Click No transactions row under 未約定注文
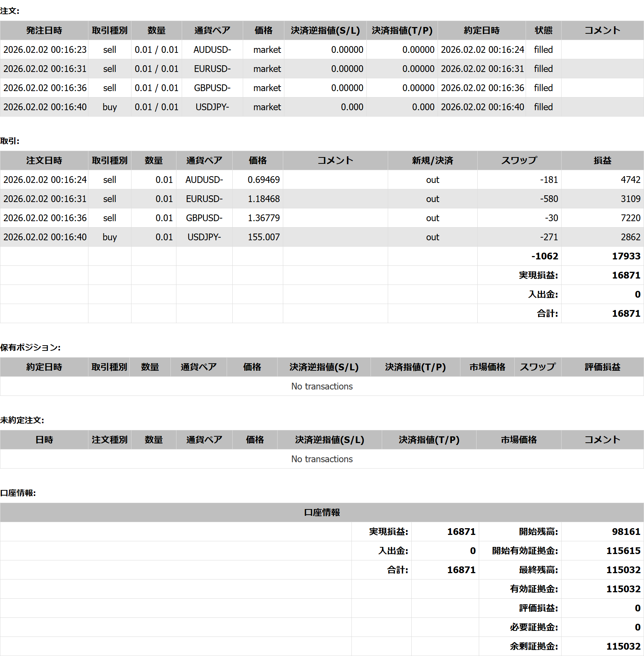 (x=322, y=459)
